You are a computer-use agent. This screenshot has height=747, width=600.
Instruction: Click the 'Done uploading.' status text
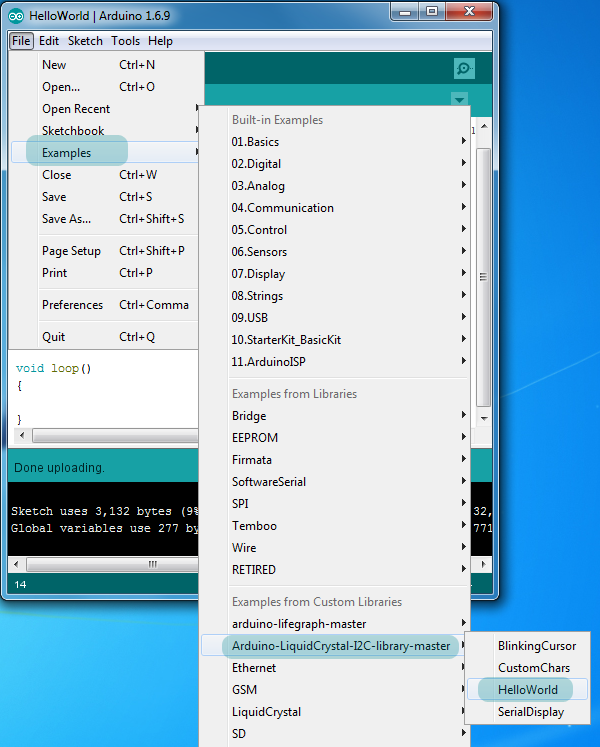point(60,468)
